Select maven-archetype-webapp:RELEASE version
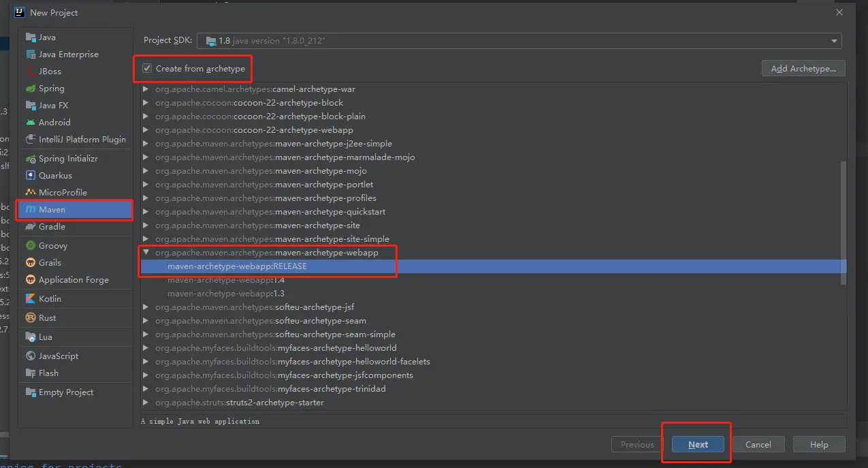This screenshot has width=868, height=468. pos(494,266)
